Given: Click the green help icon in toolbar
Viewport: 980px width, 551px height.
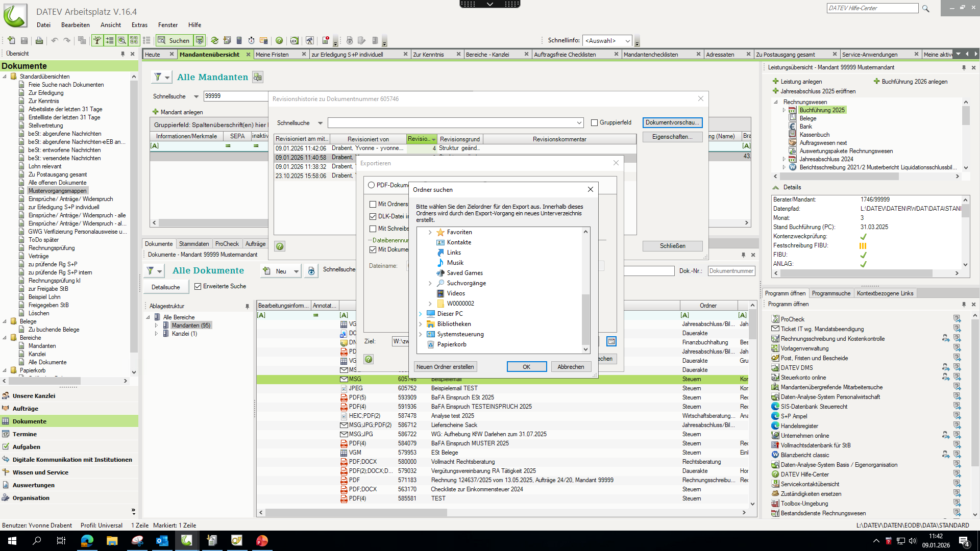Looking at the screenshot, I should coord(279,40).
